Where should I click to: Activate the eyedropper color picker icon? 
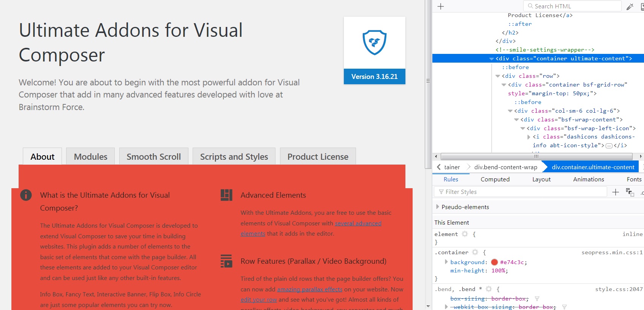click(630, 6)
